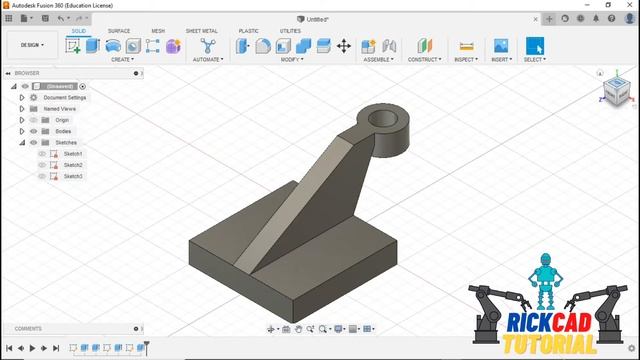Toggle visibility of Sketch1

pos(42,154)
